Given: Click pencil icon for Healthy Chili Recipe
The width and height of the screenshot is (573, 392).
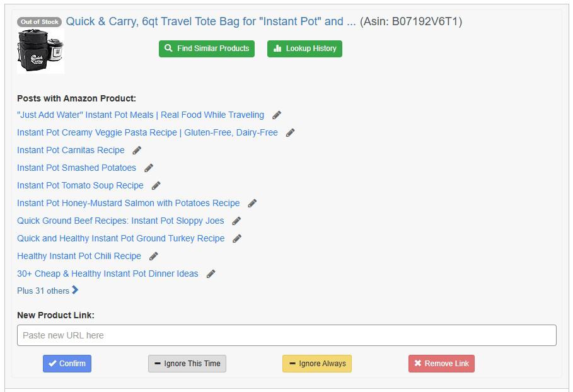Looking at the screenshot, I should (x=153, y=256).
